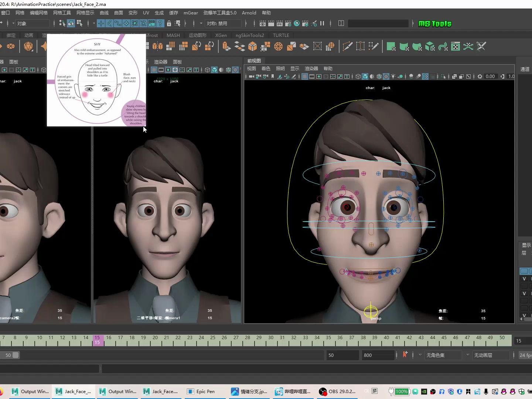Click the platonic solid shelf icon
Screen dimensions: 532x399
(28, 47)
